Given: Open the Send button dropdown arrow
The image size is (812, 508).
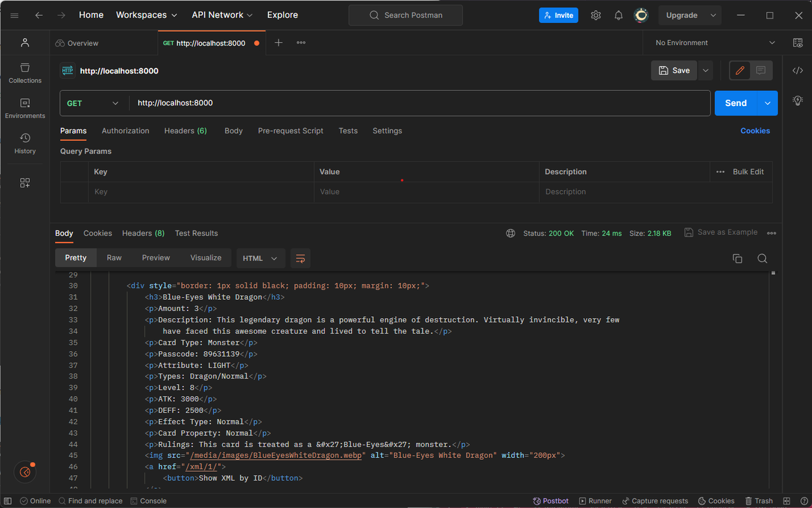Looking at the screenshot, I should [768, 103].
